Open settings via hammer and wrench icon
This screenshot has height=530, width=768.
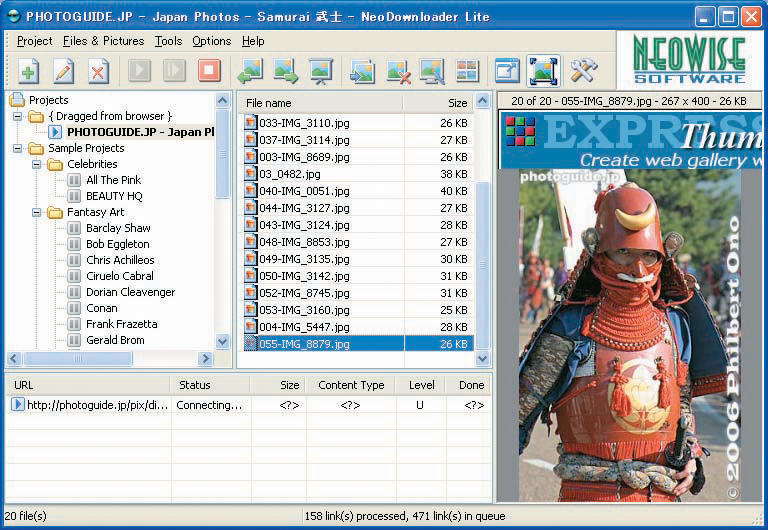pyautogui.click(x=583, y=71)
